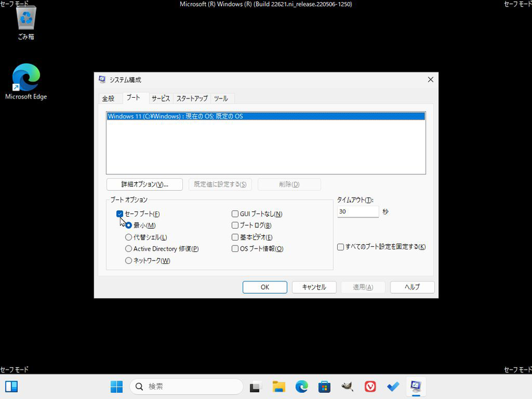532x399 pixels.
Task: Launch Vivaldi browser from the taskbar
Action: pyautogui.click(x=370, y=386)
